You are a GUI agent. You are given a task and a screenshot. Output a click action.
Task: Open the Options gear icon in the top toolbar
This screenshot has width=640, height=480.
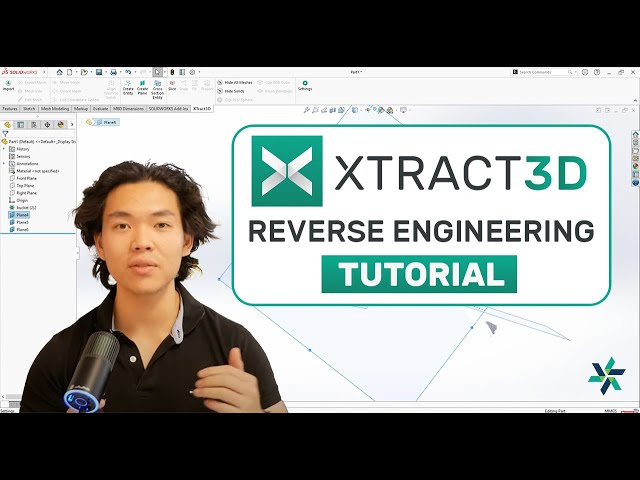[x=192, y=72]
